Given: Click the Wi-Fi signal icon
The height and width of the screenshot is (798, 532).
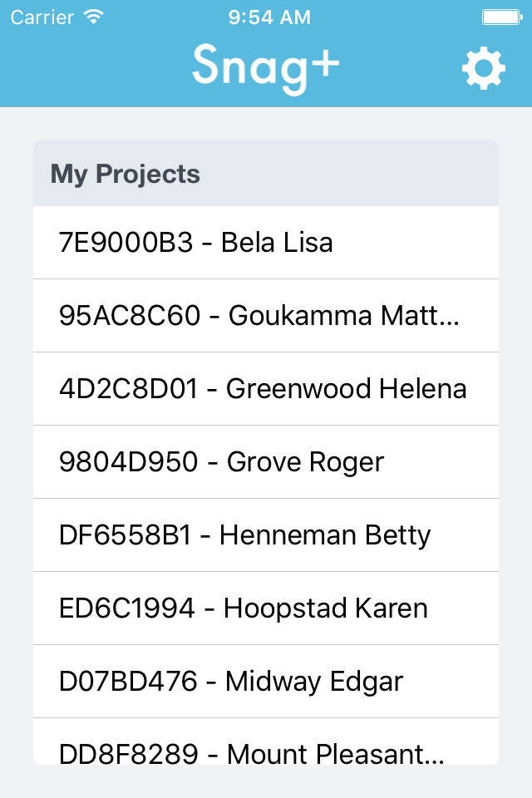Looking at the screenshot, I should point(95,17).
